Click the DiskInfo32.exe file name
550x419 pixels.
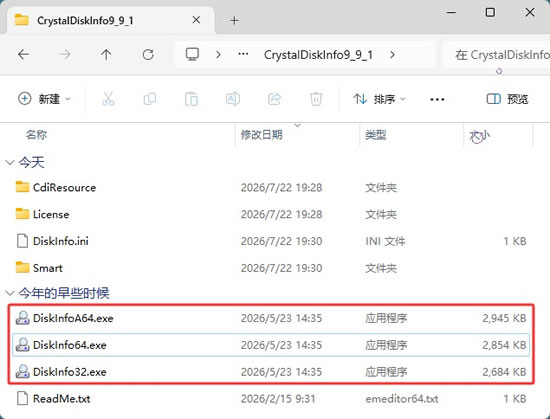70,372
